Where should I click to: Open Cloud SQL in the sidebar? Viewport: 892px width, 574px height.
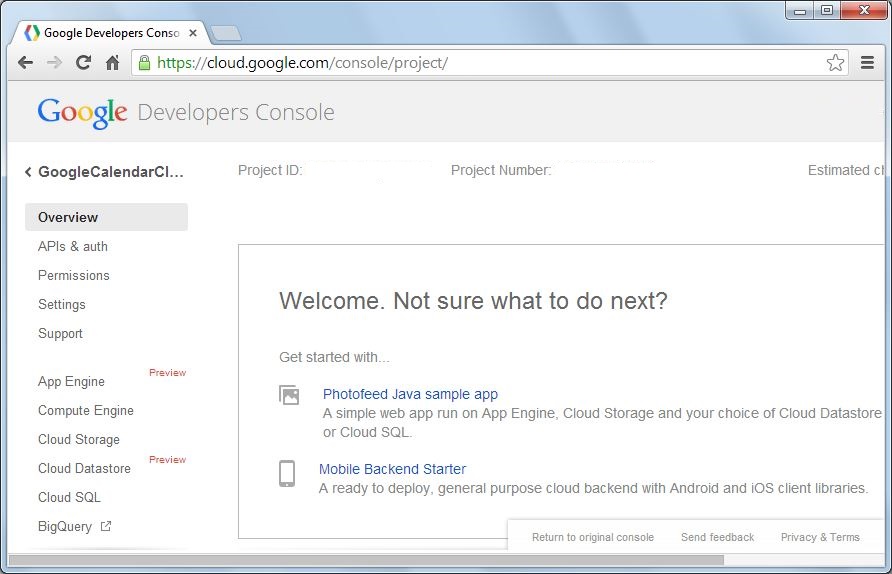pos(69,497)
